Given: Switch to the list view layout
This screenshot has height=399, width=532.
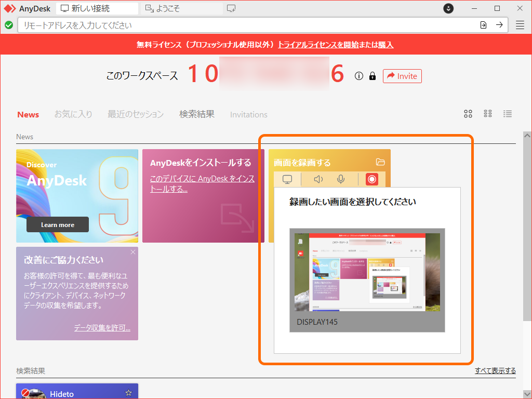Looking at the screenshot, I should click(x=508, y=114).
